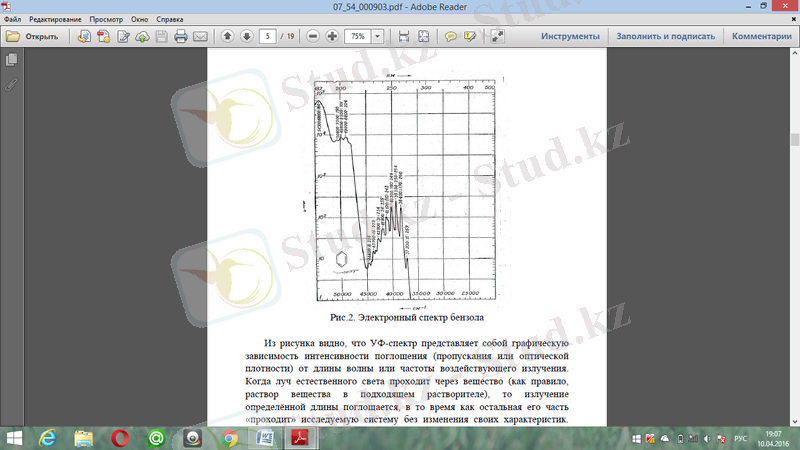Close the document with small x
Image resolution: width=800 pixels, height=450 pixels.
point(794,19)
